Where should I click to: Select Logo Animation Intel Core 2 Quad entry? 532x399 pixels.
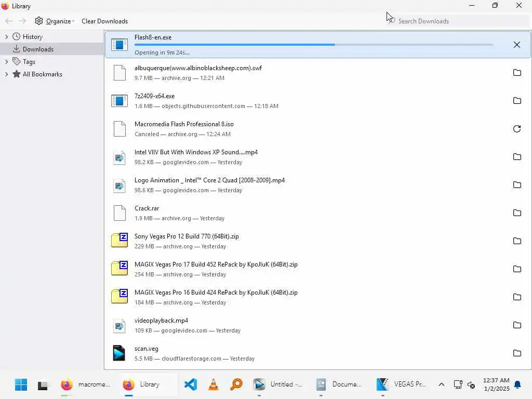(x=317, y=185)
